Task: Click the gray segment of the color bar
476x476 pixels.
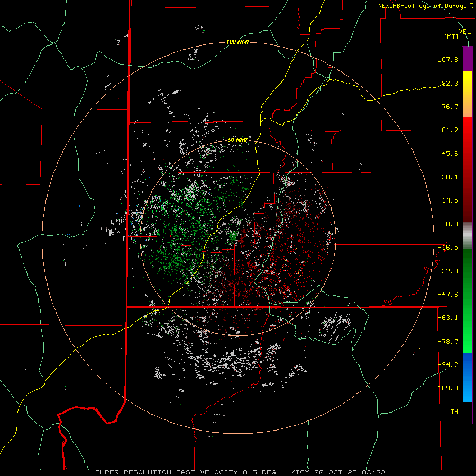Action: pyautogui.click(x=467, y=235)
